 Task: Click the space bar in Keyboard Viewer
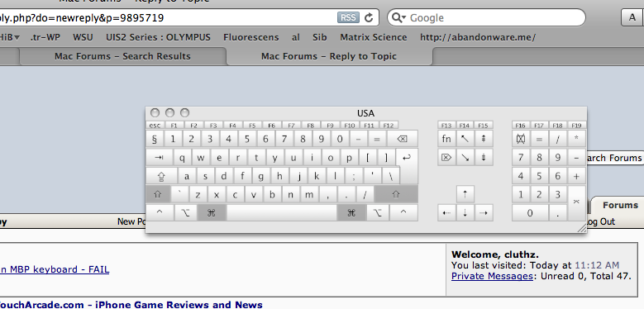point(281,213)
